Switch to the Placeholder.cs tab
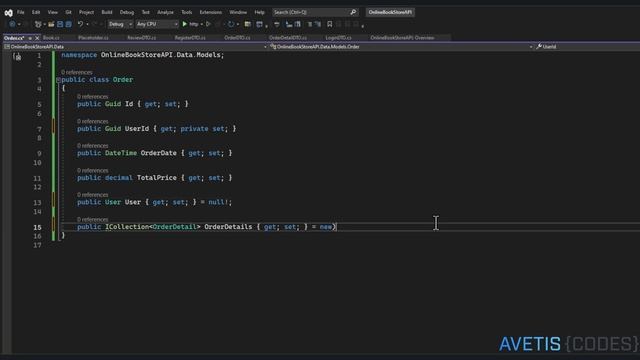This screenshot has height=360, width=640. (93, 38)
